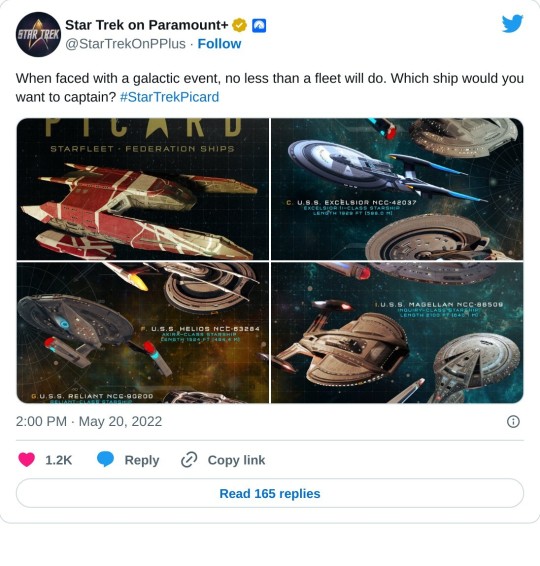The width and height of the screenshot is (540, 566).
Task: Follow the StarTrekOnPPlus account
Action: (219, 44)
